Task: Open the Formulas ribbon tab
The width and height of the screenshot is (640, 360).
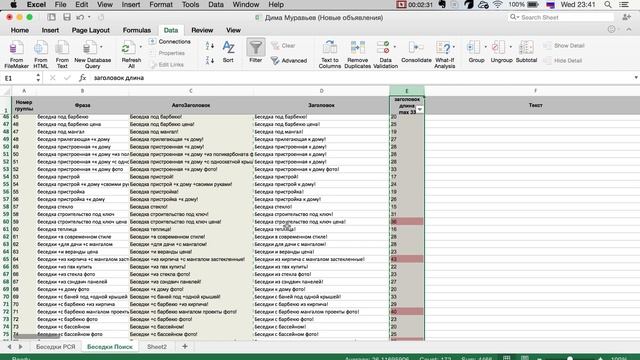Action: (137, 30)
